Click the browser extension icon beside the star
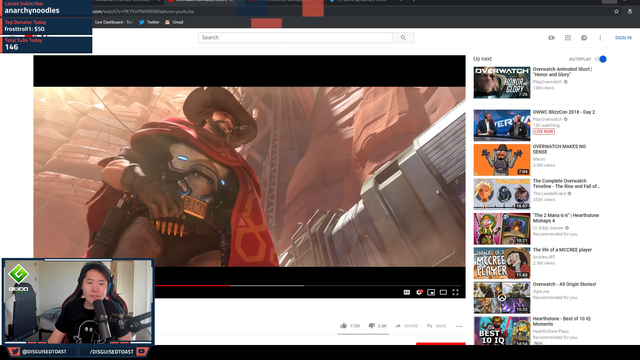Screen dimensions: 640x360 [x=630, y=11]
